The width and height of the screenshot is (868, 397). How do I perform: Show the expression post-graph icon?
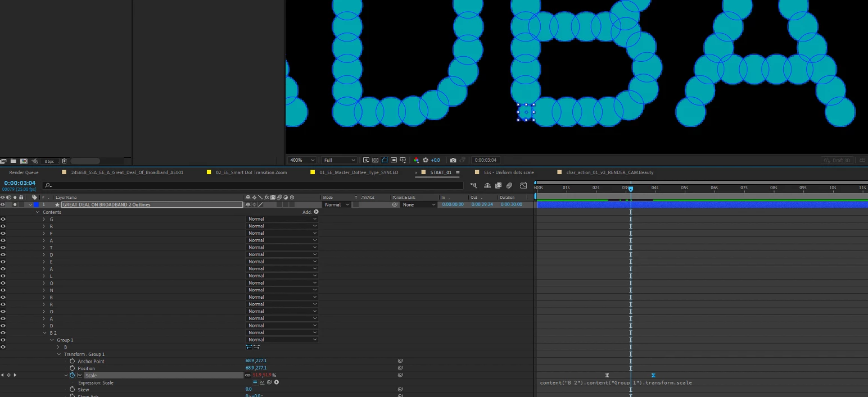262,382
